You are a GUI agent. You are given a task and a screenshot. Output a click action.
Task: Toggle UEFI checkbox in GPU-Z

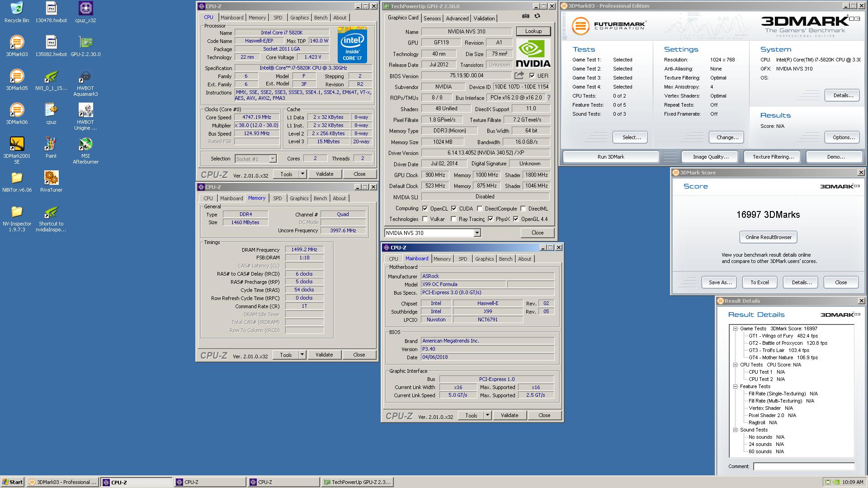pos(532,76)
